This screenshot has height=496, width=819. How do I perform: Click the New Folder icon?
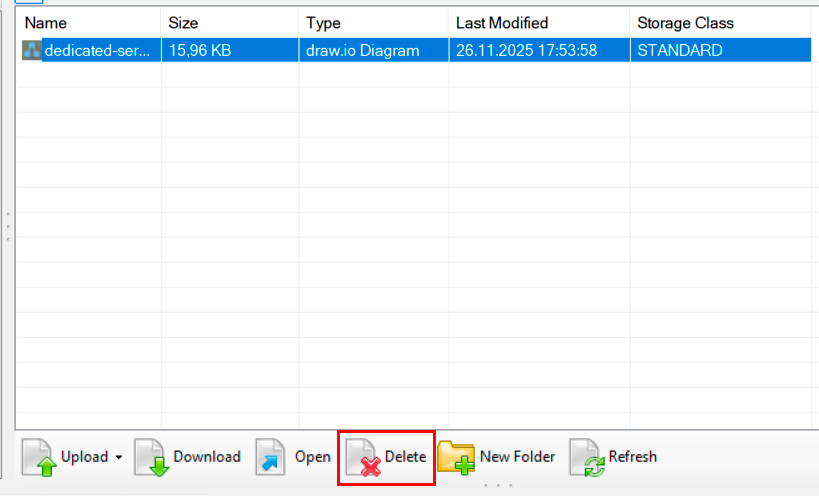tap(457, 457)
